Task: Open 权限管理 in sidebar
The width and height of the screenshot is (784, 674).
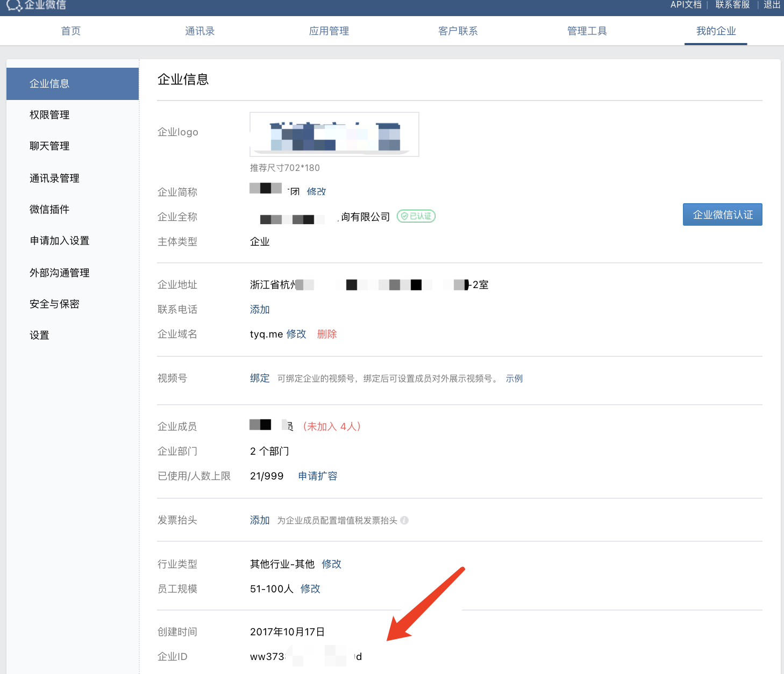Action: click(x=49, y=115)
